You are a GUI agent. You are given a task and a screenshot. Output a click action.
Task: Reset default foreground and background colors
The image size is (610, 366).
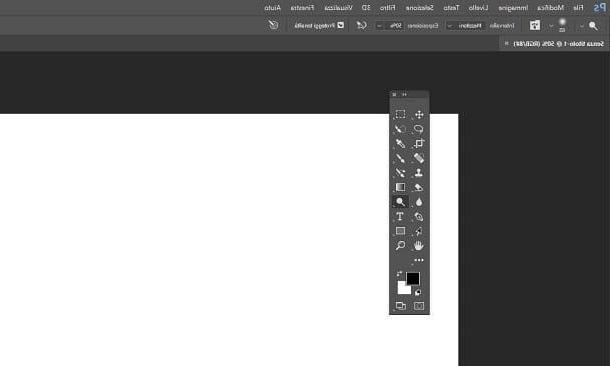418,292
